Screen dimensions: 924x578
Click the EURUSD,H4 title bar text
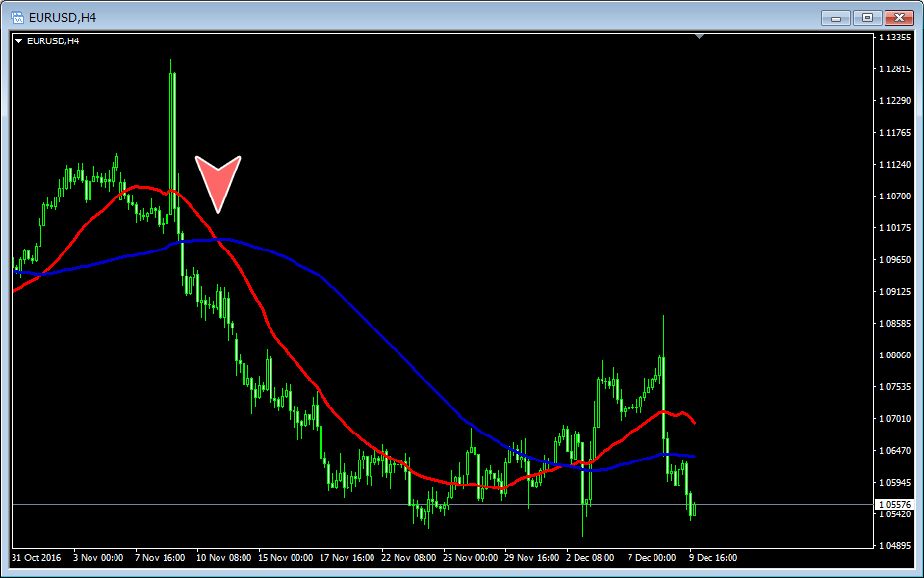tap(63, 17)
